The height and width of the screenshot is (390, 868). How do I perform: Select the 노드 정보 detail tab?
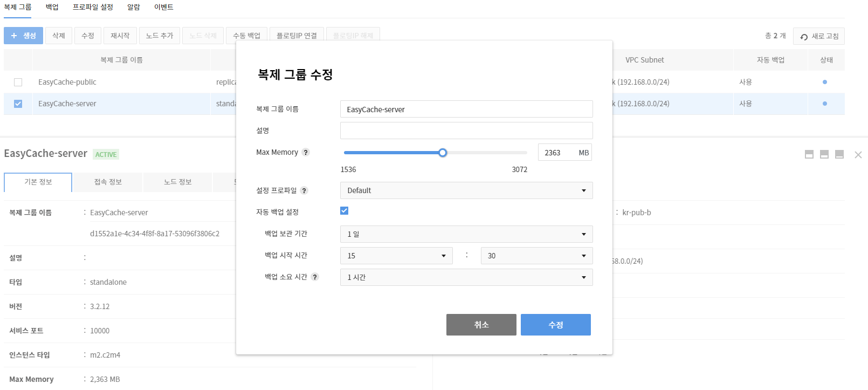tap(178, 182)
